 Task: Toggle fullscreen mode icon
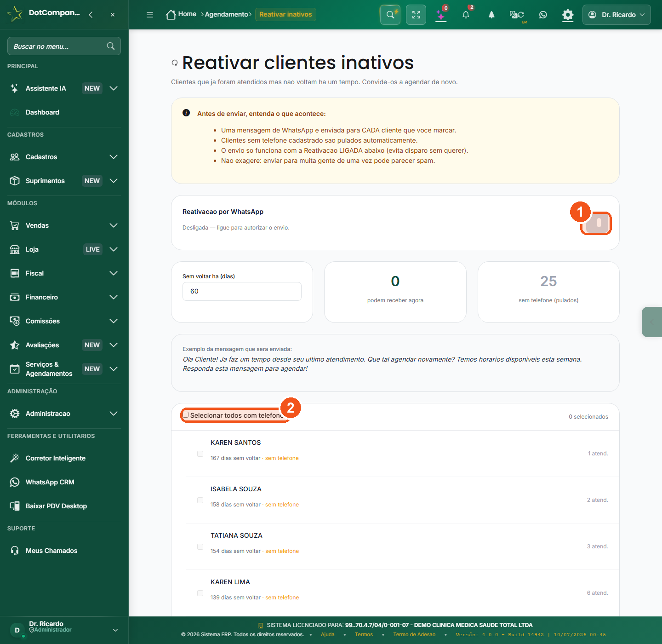point(416,15)
